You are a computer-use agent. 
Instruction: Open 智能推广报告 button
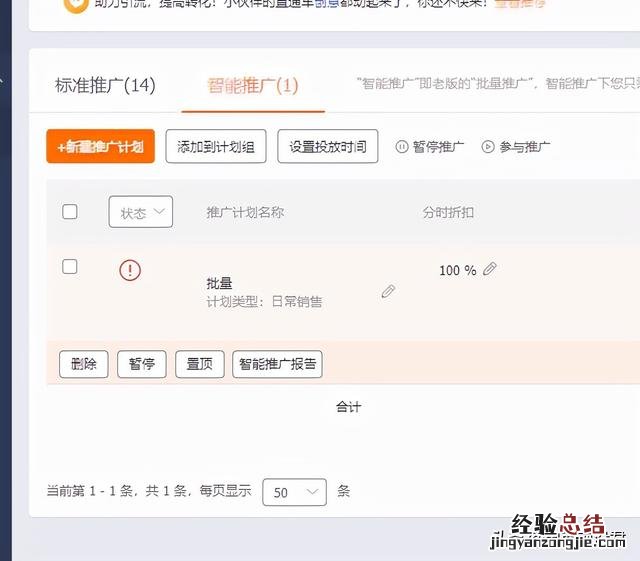click(x=277, y=364)
